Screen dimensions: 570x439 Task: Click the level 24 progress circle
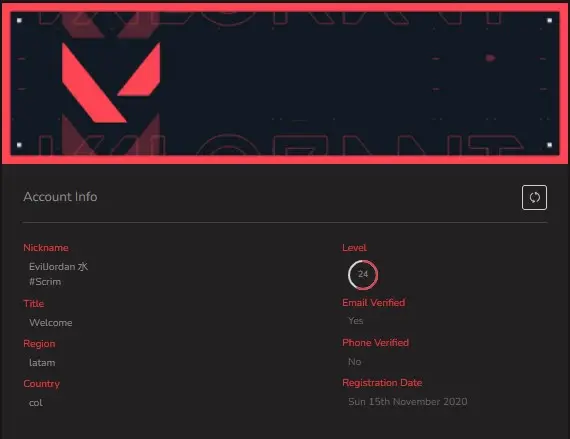pyautogui.click(x=363, y=274)
